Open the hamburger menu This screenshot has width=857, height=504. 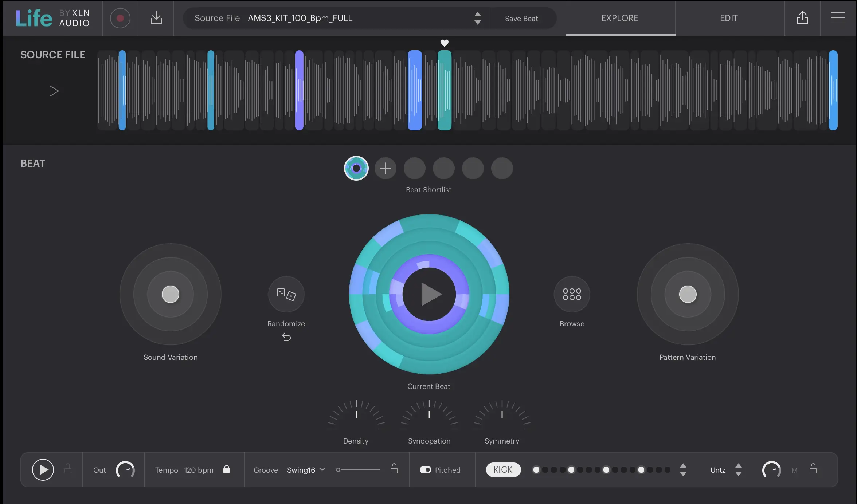838,18
